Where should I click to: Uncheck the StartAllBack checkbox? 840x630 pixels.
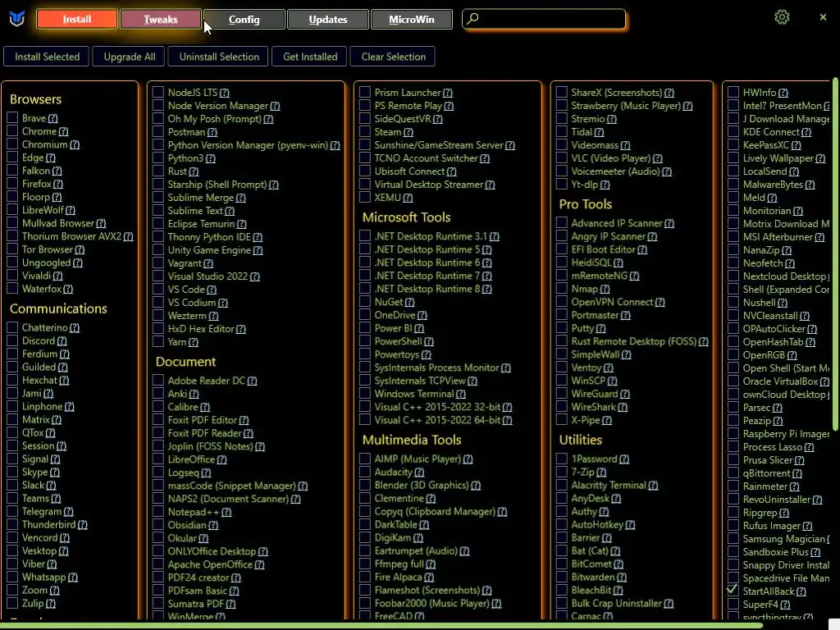733,591
